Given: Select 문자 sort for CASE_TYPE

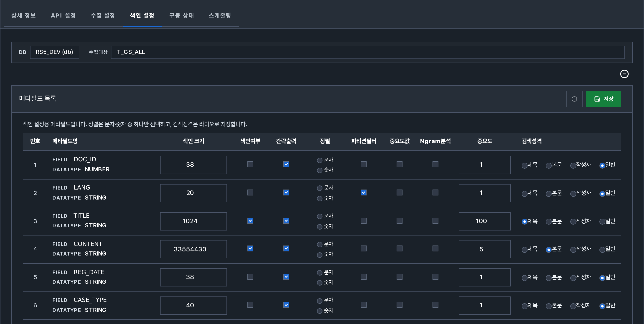Looking at the screenshot, I should [x=319, y=301].
